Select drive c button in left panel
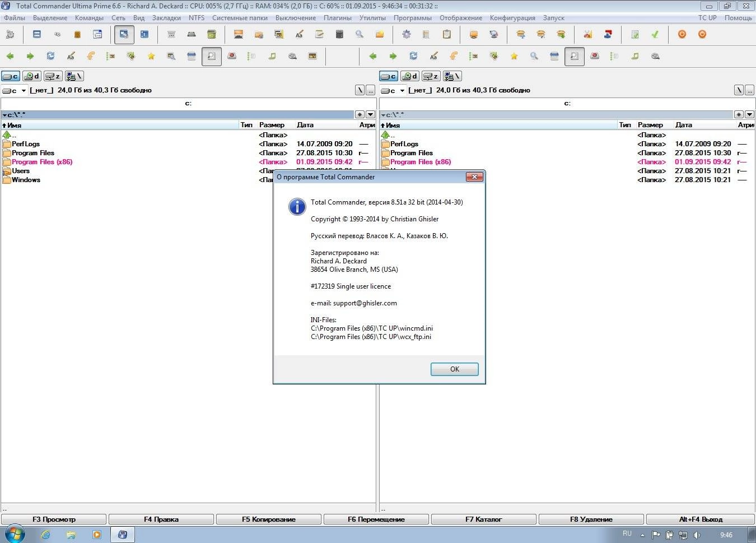The width and height of the screenshot is (756, 543). pyautogui.click(x=11, y=76)
